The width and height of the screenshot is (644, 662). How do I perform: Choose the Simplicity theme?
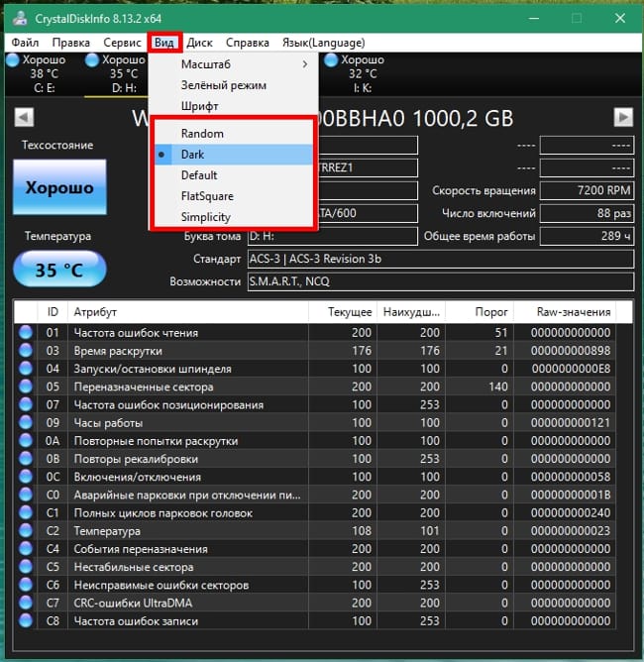(234, 217)
